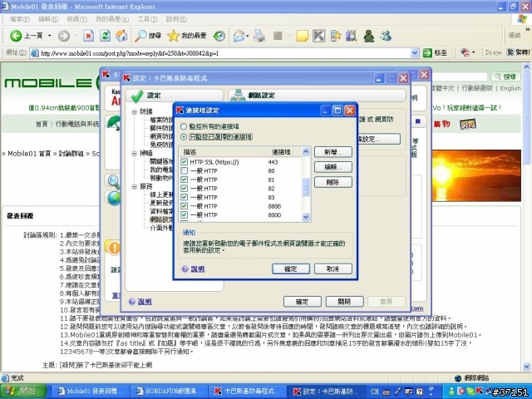Click the sunset banner image on webpage
The image size is (532, 399).
476,175
